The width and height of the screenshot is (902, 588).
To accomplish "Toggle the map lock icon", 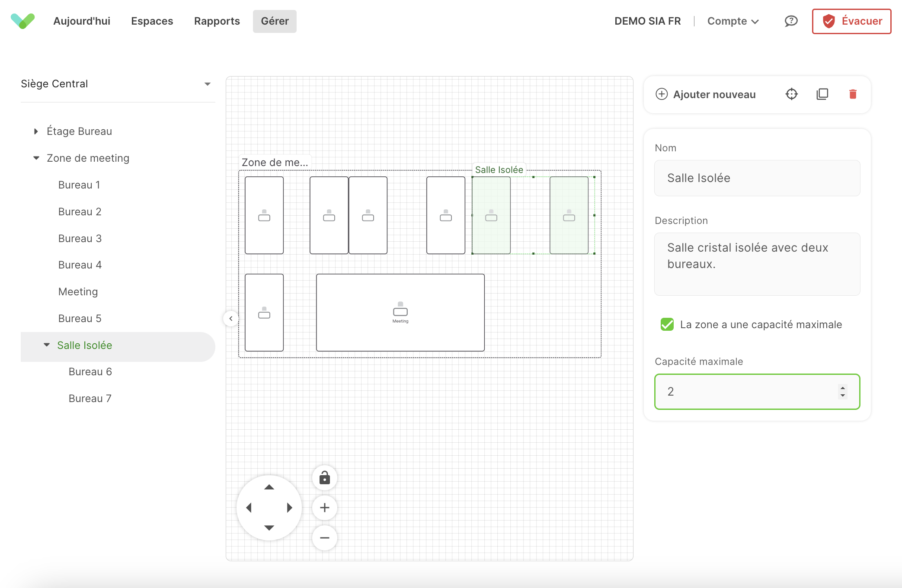I will point(325,478).
